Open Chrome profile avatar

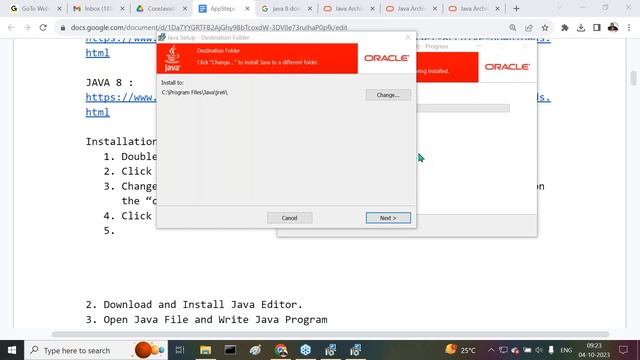613,28
